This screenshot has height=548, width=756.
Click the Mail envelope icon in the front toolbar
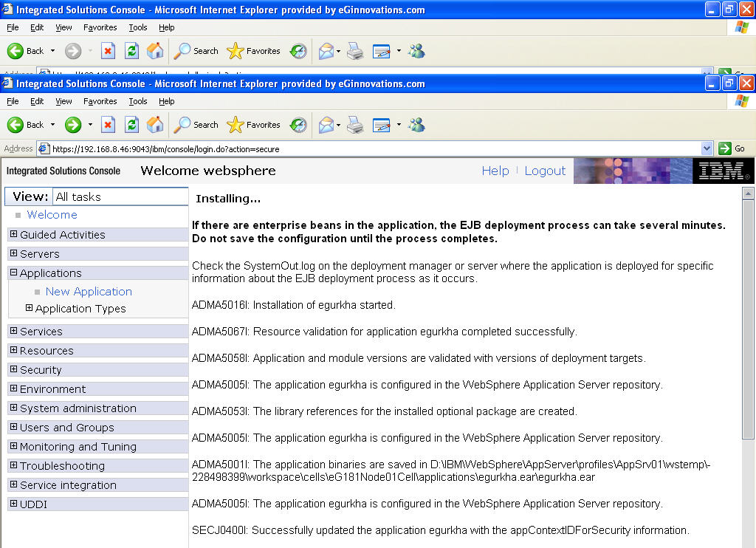click(x=326, y=125)
